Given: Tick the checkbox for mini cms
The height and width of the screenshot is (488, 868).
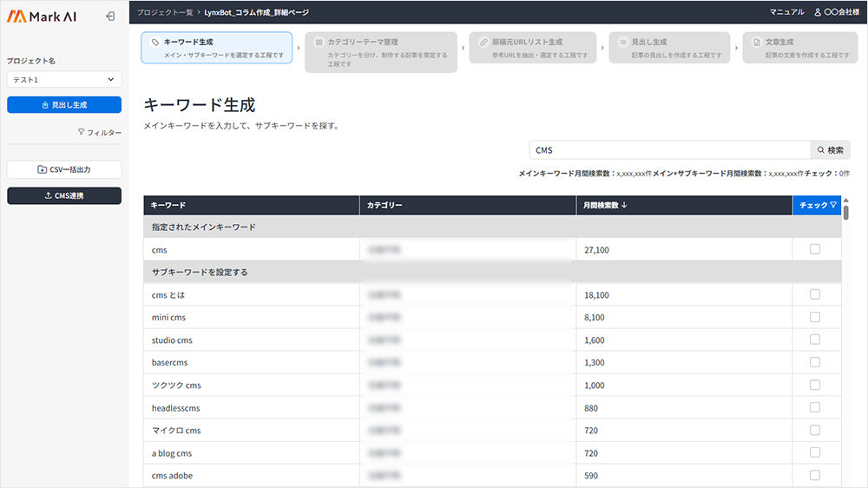Looking at the screenshot, I should pos(814,317).
